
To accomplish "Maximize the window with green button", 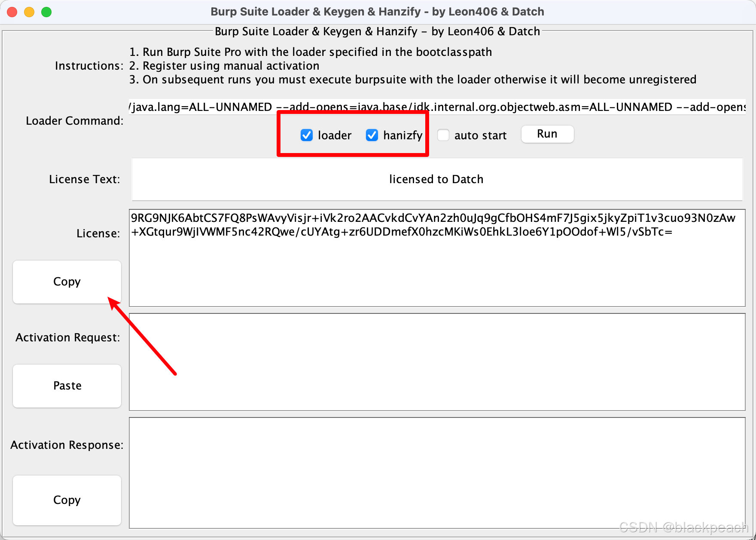I will (x=46, y=12).
